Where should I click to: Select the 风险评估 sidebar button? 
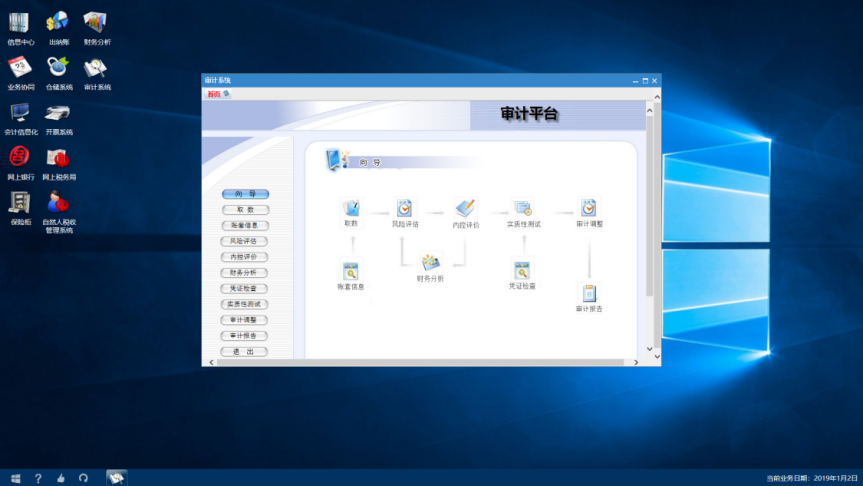(x=244, y=241)
